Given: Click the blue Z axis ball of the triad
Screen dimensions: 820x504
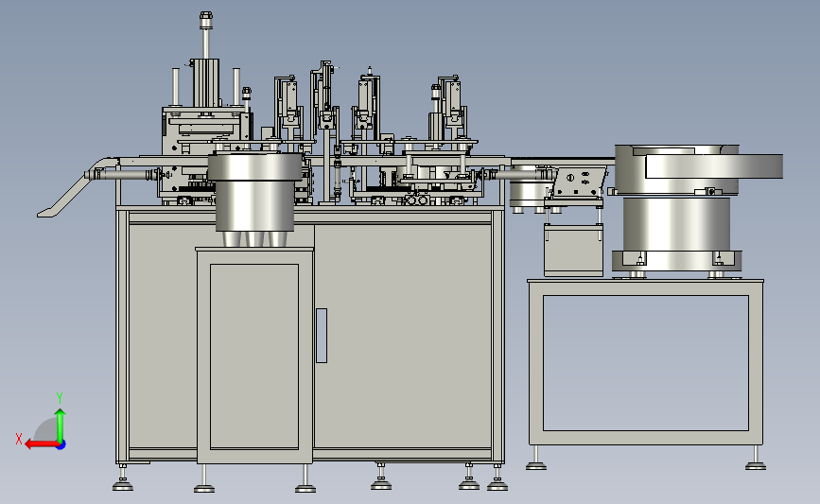Looking at the screenshot, I should [x=61, y=445].
